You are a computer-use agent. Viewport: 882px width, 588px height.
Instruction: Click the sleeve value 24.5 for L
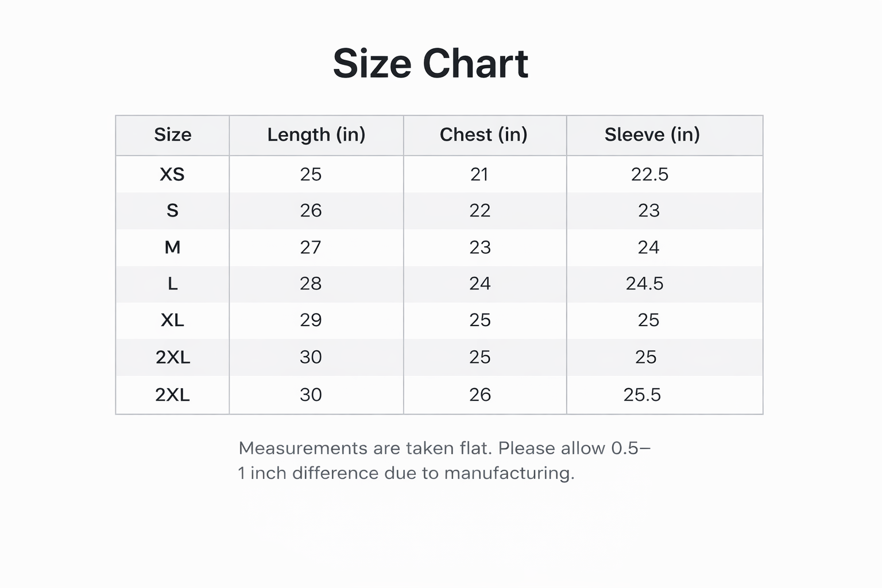[x=644, y=284]
